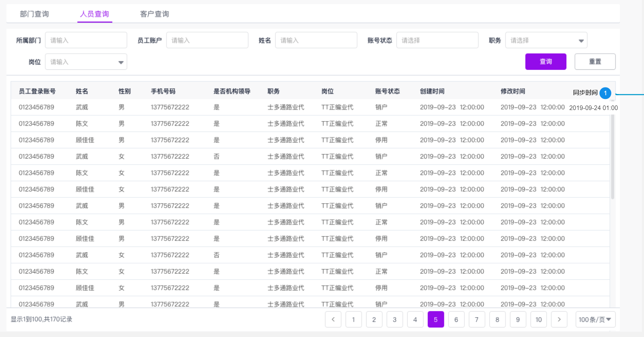Image resolution: width=644 pixels, height=337 pixels.
Task: Open 岗位 dropdown filter
Action: (86, 62)
